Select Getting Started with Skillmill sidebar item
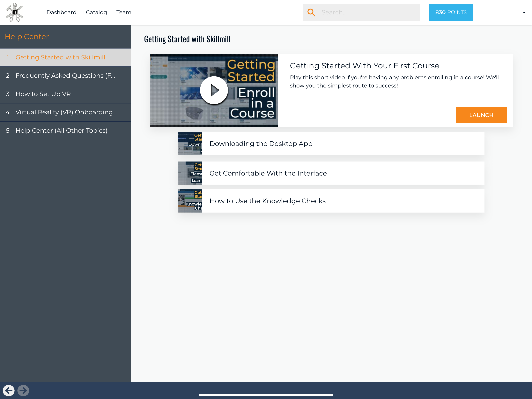The height and width of the screenshot is (399, 532). pos(65,57)
